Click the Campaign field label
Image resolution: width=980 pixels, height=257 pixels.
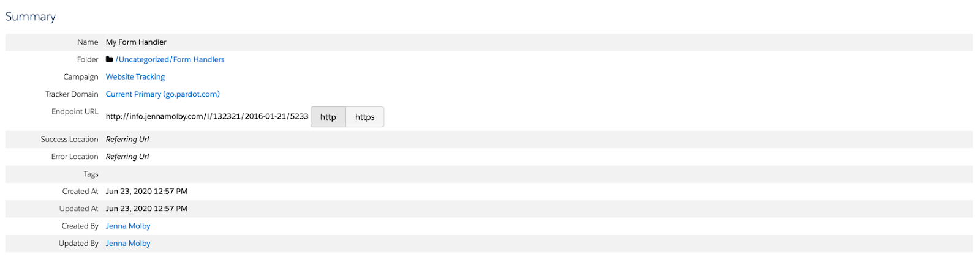click(81, 76)
